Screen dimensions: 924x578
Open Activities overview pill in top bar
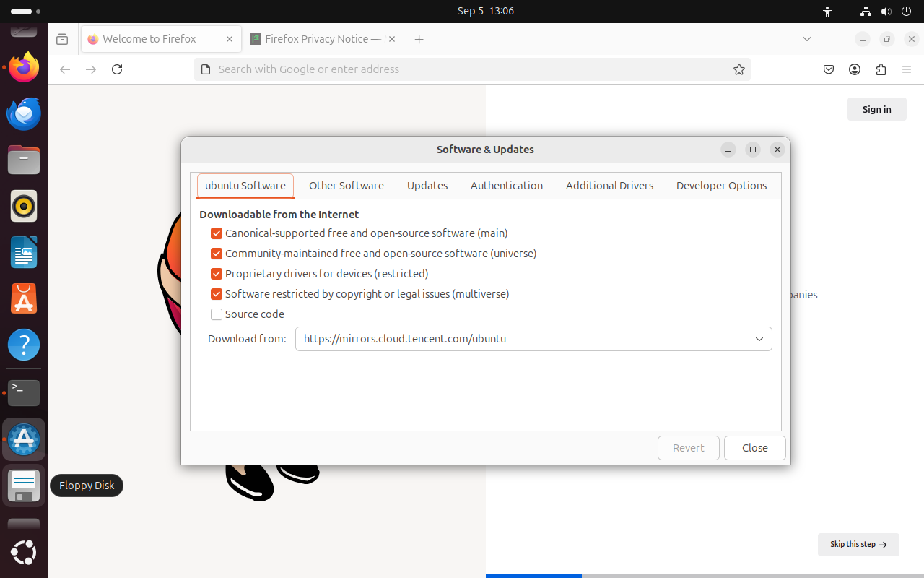click(26, 12)
